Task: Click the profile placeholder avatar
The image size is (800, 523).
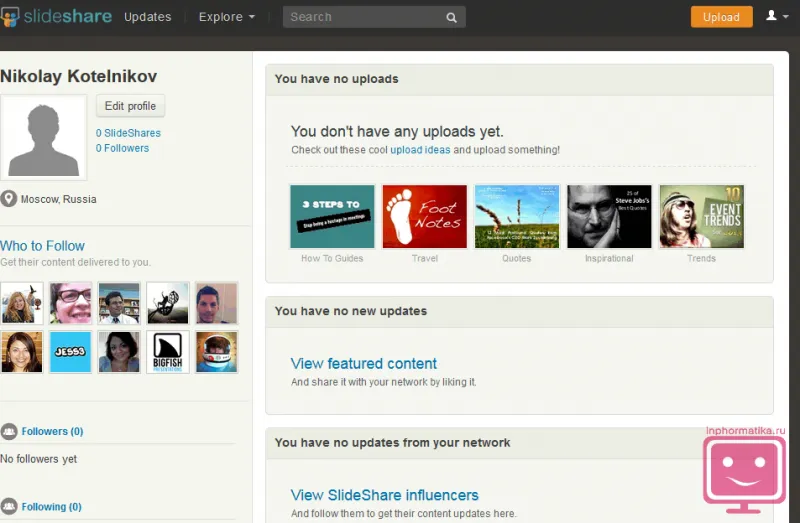Action: pyautogui.click(x=43, y=138)
